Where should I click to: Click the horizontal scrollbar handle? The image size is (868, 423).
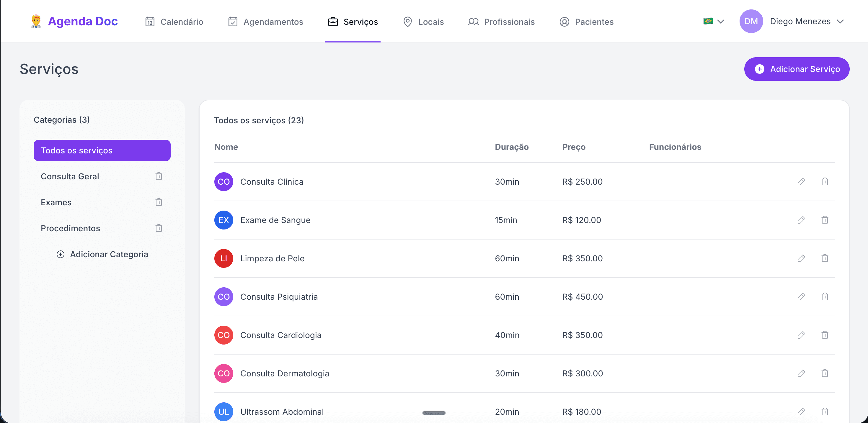pos(434,413)
